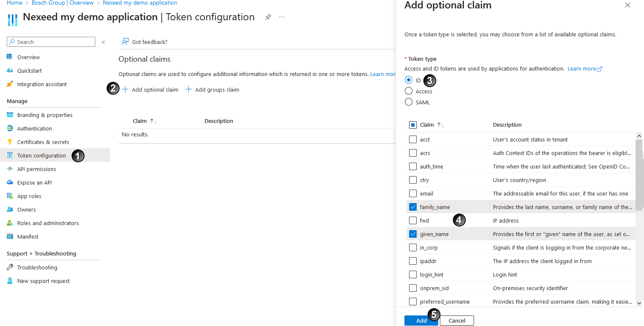Click the Cancel button in panel
The image size is (644, 326).
point(457,321)
